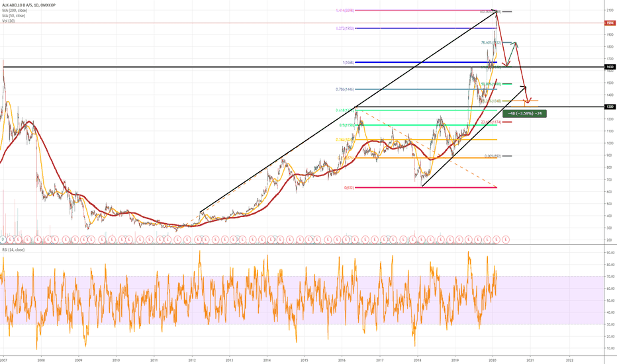Click the 78.60% retracement label
The image size is (617, 364).
[x=491, y=42]
